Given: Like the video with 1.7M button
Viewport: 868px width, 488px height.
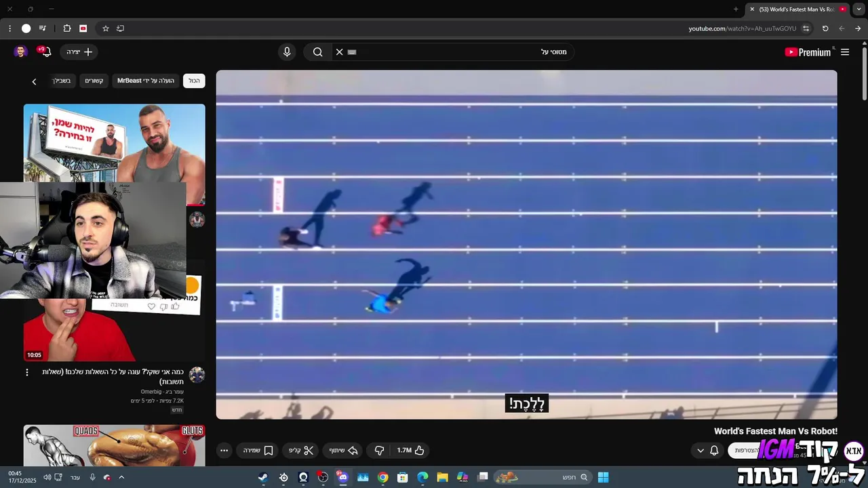Looking at the screenshot, I should [411, 450].
